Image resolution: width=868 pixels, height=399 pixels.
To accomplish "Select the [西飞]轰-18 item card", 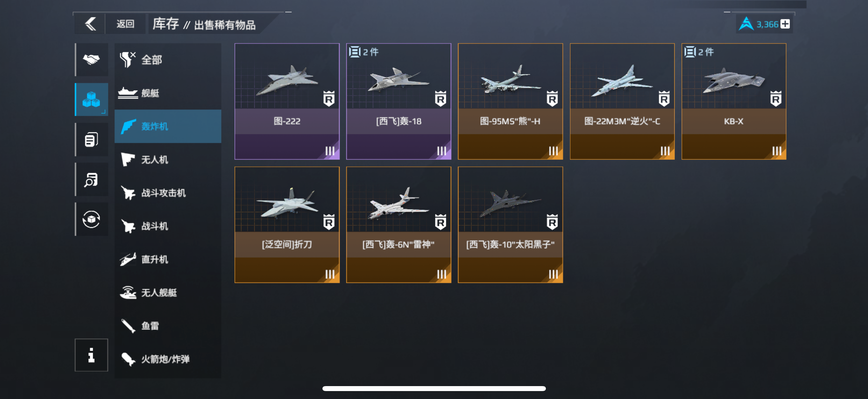I will click(399, 101).
